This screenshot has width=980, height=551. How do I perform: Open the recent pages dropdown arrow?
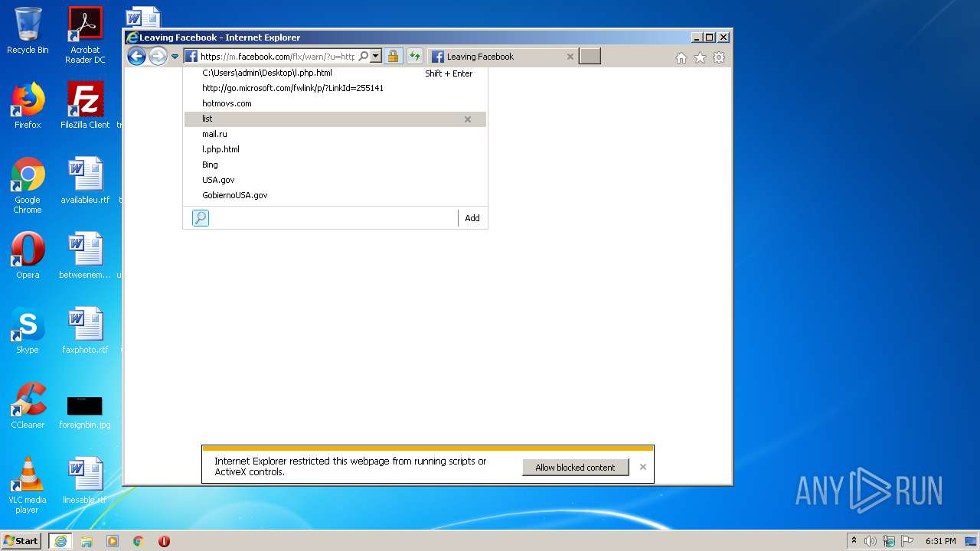[175, 57]
